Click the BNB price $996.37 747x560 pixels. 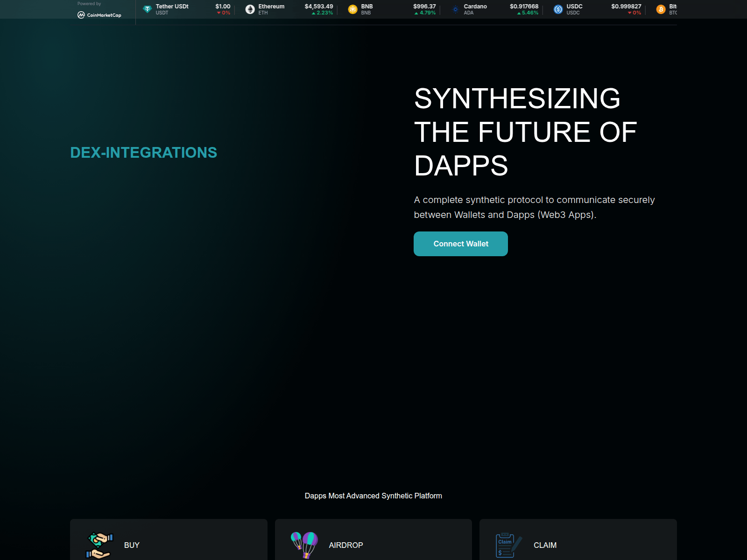[424, 7]
